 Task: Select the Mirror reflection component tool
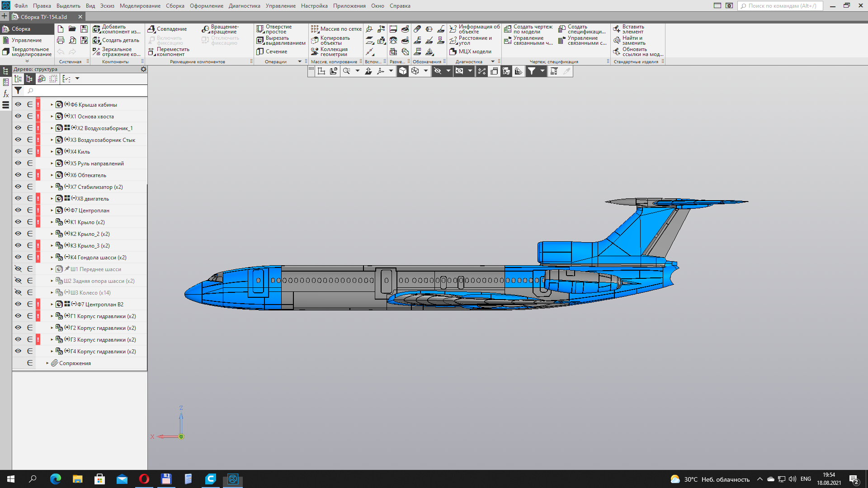97,52
